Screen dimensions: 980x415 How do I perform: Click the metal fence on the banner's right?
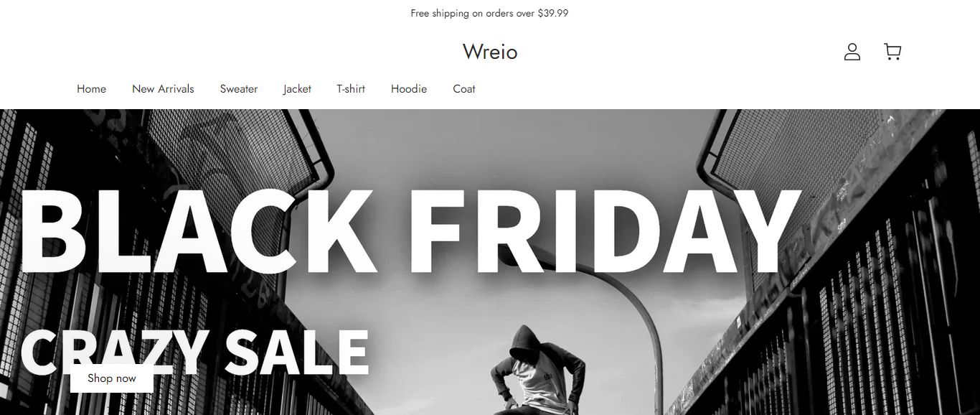click(861, 316)
